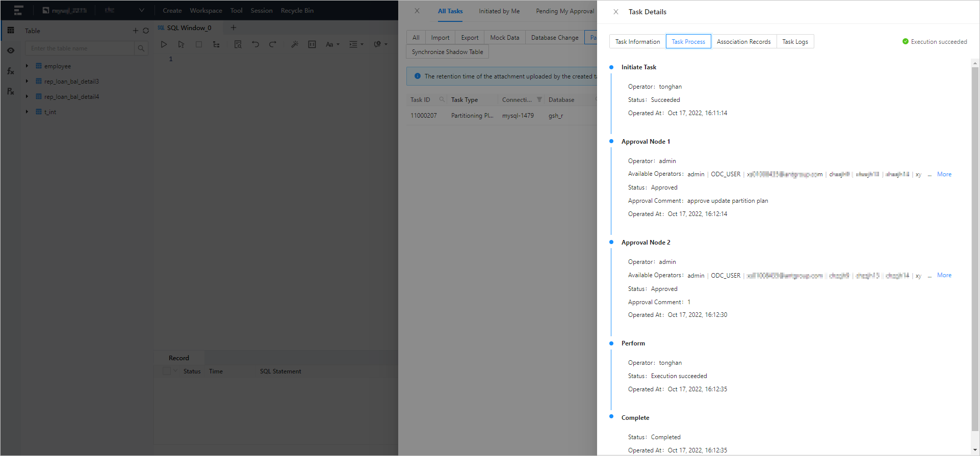Filter tasks by Mock Data type

[x=505, y=38]
